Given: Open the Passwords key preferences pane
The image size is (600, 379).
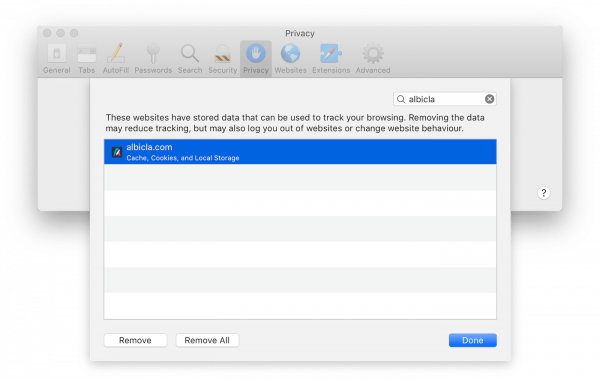Looking at the screenshot, I should point(153,59).
